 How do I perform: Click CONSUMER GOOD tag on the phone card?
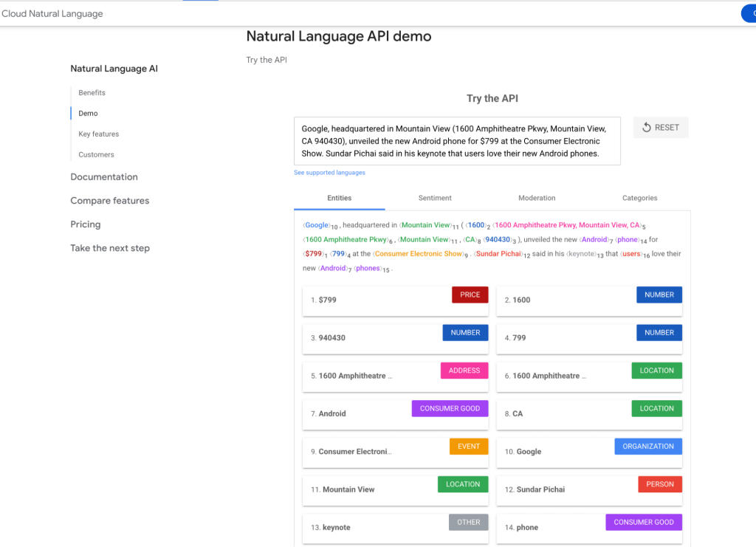click(644, 523)
